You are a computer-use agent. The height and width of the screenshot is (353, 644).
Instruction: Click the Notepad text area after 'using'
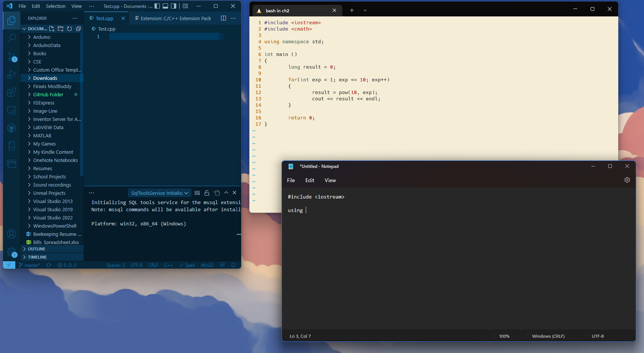point(306,210)
